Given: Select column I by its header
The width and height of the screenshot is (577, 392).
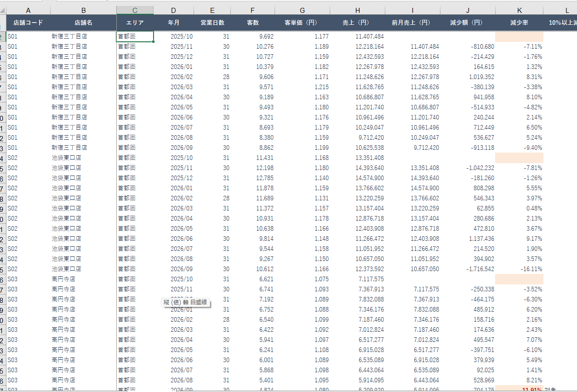Looking at the screenshot, I should pyautogui.click(x=412, y=10).
